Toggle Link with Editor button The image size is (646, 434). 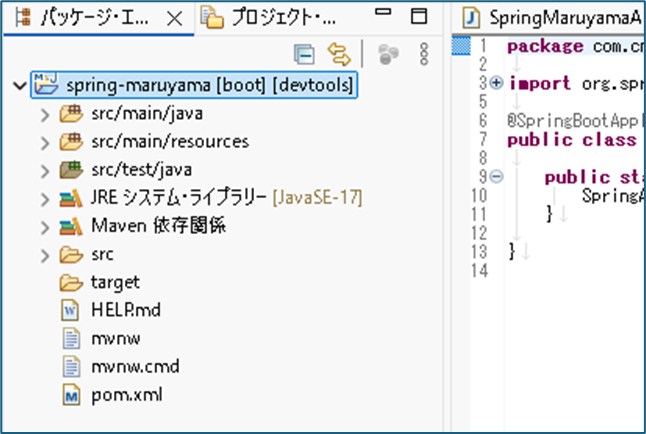[339, 53]
